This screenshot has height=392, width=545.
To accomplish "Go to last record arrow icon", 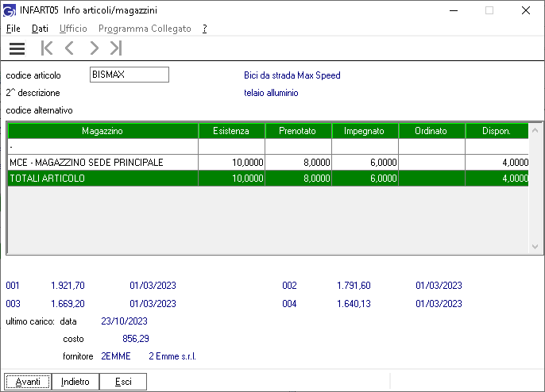I will point(116,48).
